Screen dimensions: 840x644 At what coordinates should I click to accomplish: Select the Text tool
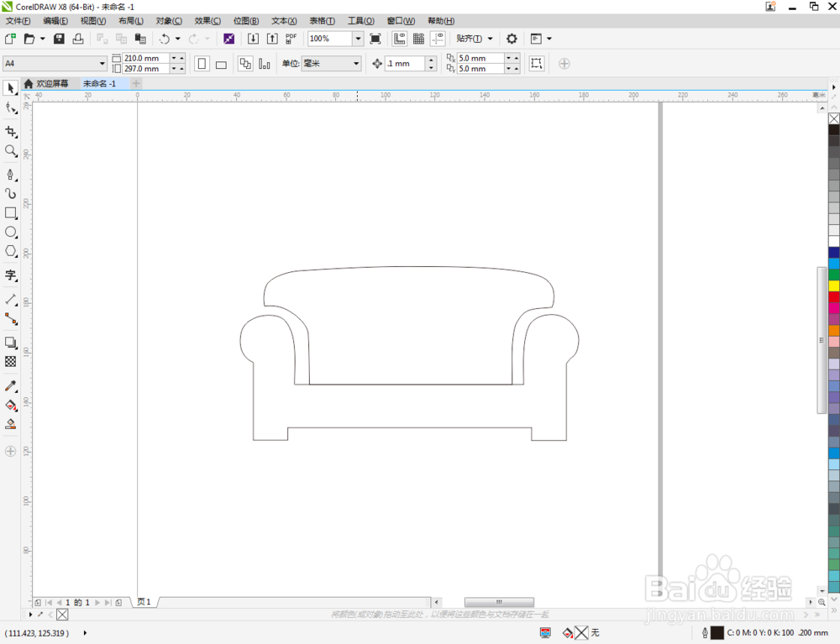11,275
